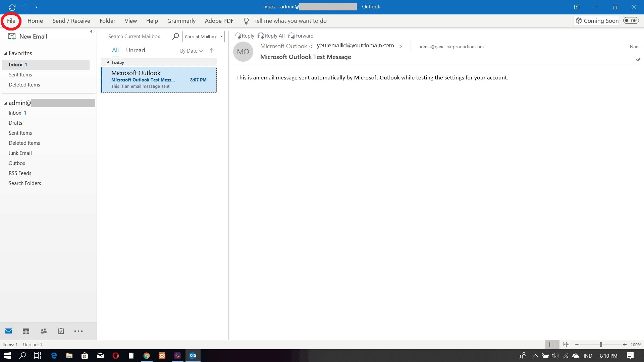644x362 pixels.
Task: Select Inbox under Favorites
Action: pyautogui.click(x=46, y=65)
